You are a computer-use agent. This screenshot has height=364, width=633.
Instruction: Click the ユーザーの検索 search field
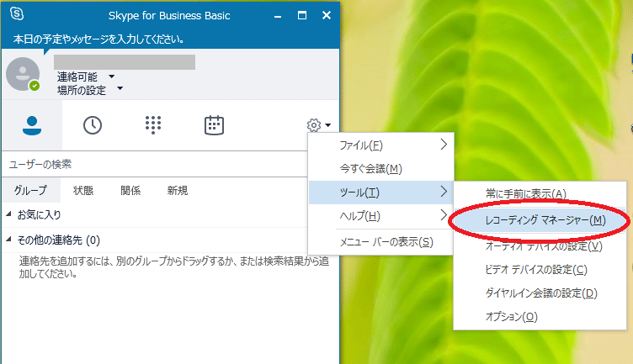click(155, 164)
